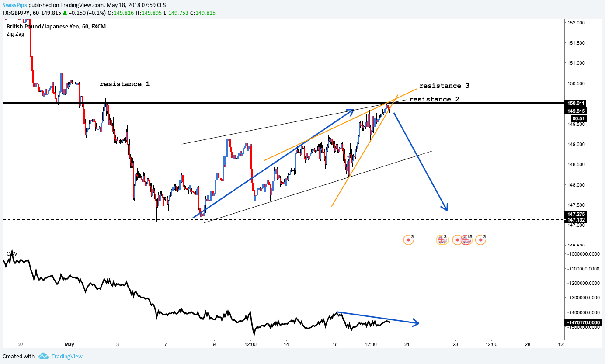Open the UK economic event marker with badge 15
The height and width of the screenshot is (364, 605).
[466, 239]
